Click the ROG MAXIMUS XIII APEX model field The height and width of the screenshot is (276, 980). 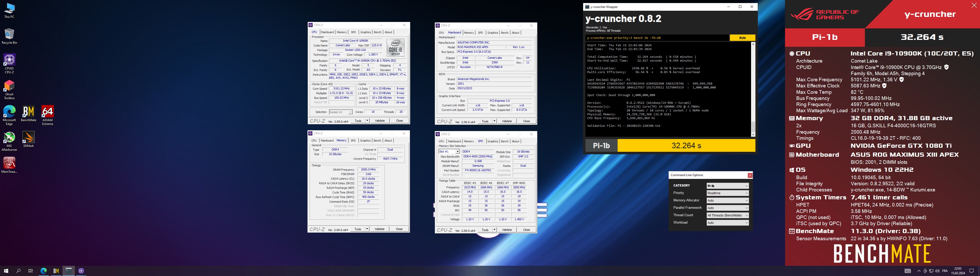pyautogui.click(x=481, y=47)
